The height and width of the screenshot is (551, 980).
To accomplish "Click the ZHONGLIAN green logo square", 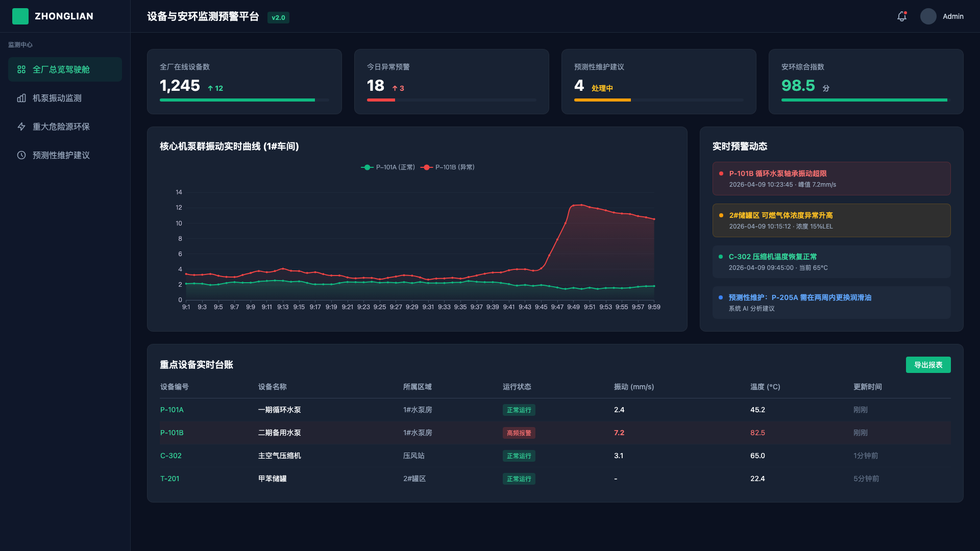I will [20, 16].
